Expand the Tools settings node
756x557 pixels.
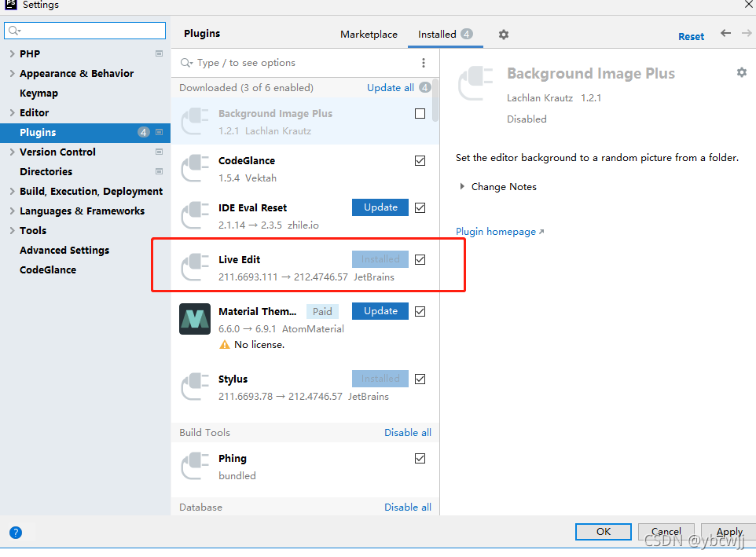(x=12, y=230)
